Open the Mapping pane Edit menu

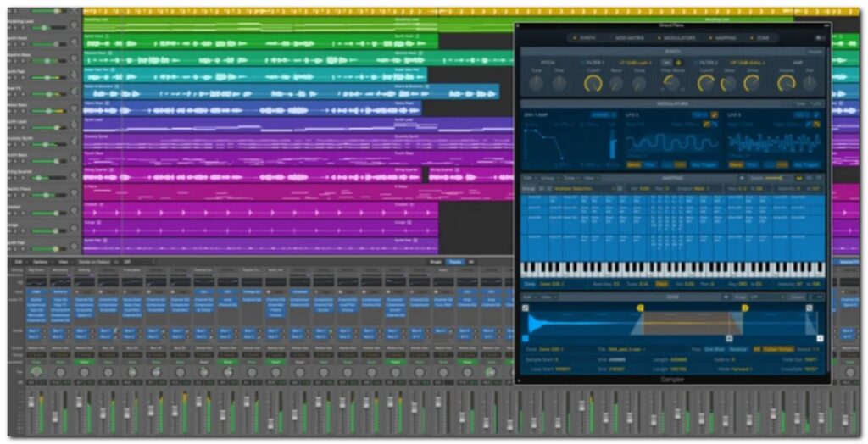coord(529,178)
